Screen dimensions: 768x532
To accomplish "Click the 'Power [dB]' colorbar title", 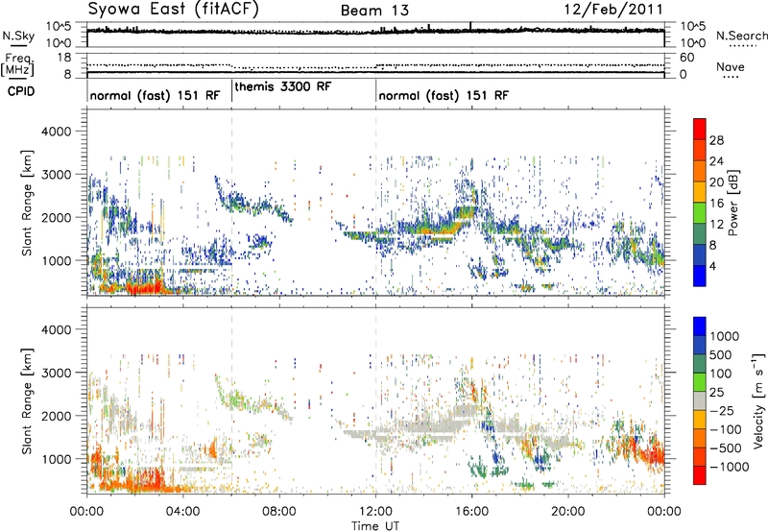I will pos(733,203).
